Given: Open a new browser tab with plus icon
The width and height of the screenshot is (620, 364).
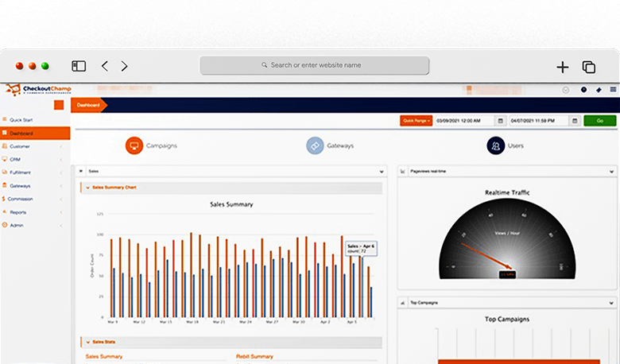Looking at the screenshot, I should 562,67.
